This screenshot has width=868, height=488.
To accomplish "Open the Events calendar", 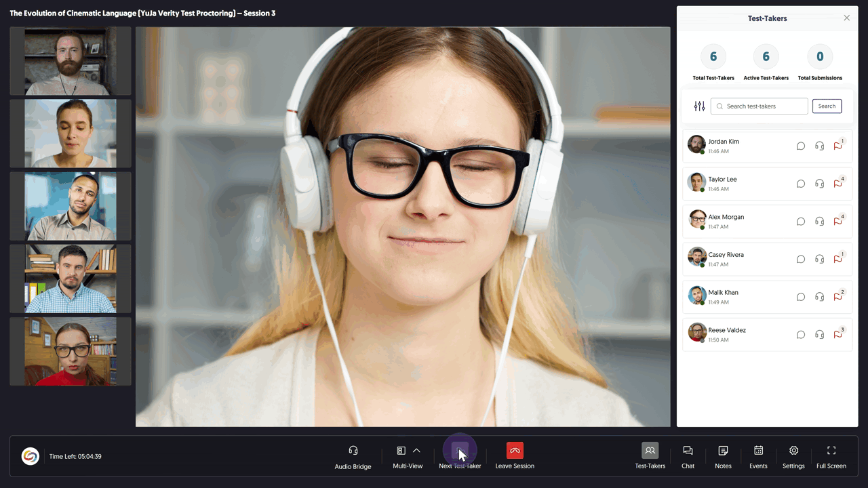I will pyautogui.click(x=758, y=451).
